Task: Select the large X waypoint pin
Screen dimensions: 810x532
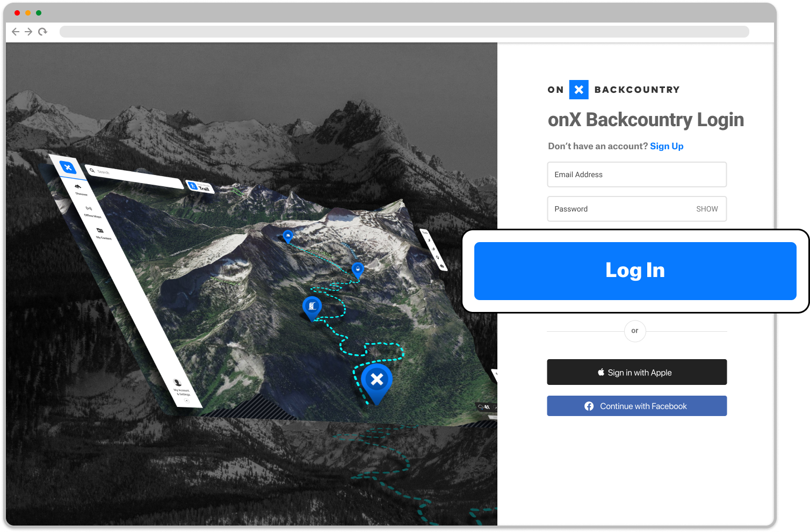Action: click(x=377, y=383)
